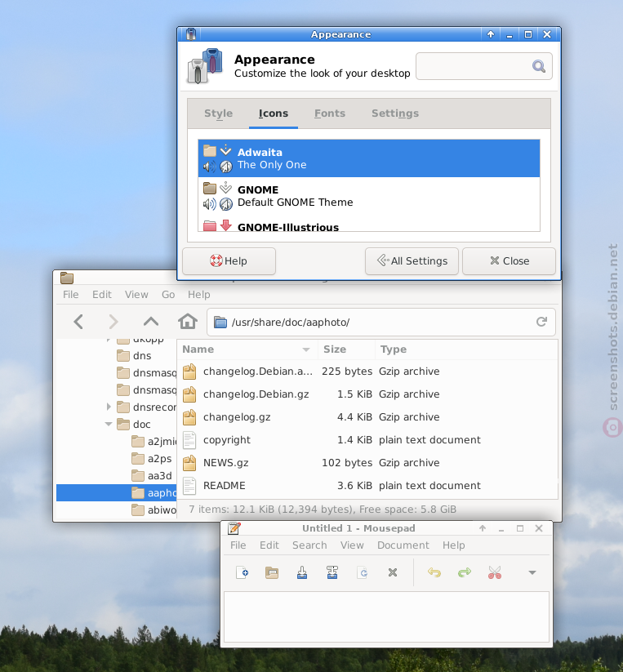
Task: Click the Save As icon in Mousepad
Action: pos(332,572)
